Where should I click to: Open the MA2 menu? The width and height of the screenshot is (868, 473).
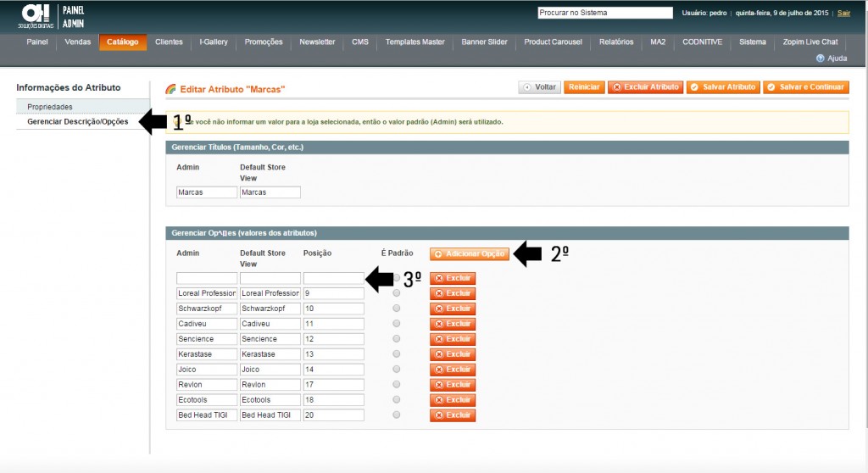pyautogui.click(x=658, y=42)
